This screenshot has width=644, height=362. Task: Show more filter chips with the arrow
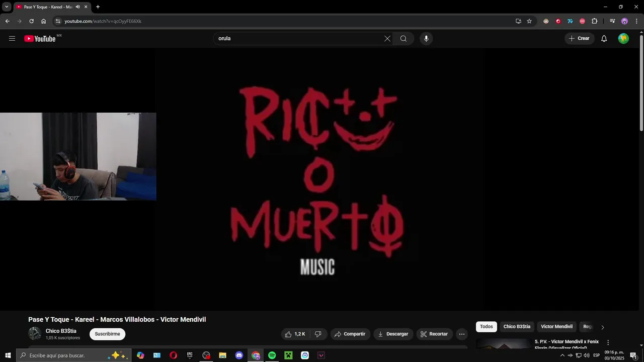point(603,327)
